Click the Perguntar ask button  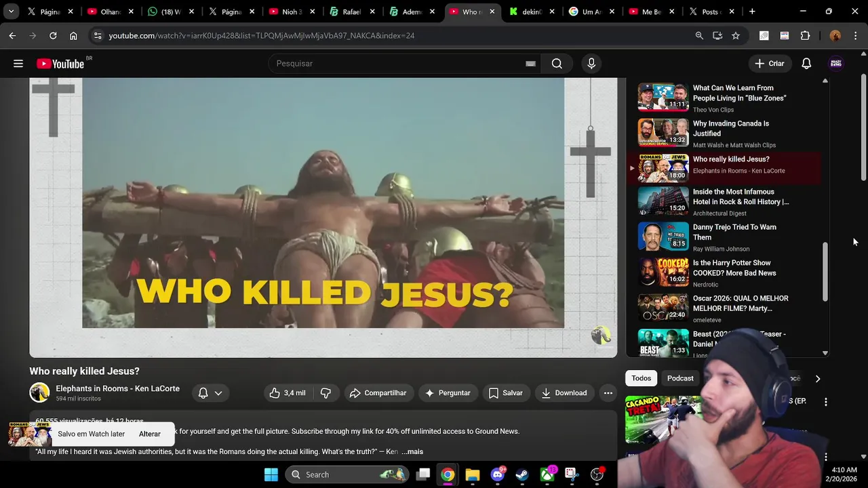point(448,393)
